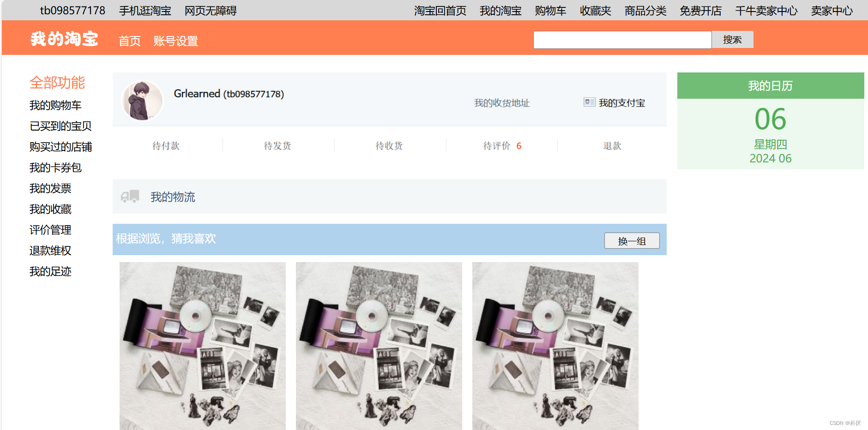Open 千牛卖家中心 link
The width and height of the screenshot is (868, 430).
coord(766,11)
